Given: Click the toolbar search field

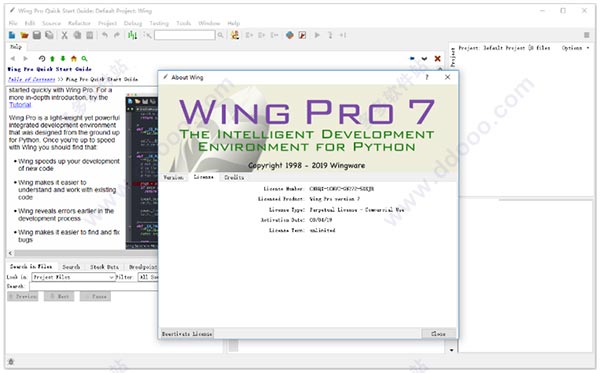Looking at the screenshot, I should click(x=185, y=35).
